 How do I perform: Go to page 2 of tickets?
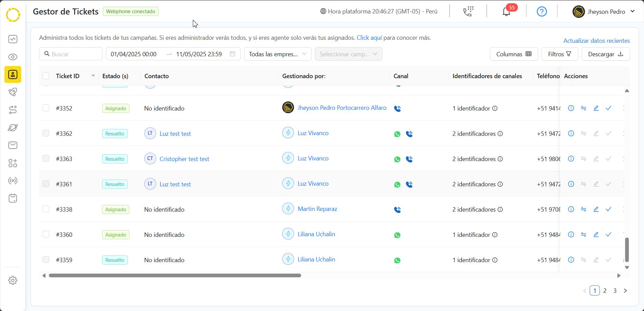point(605,290)
